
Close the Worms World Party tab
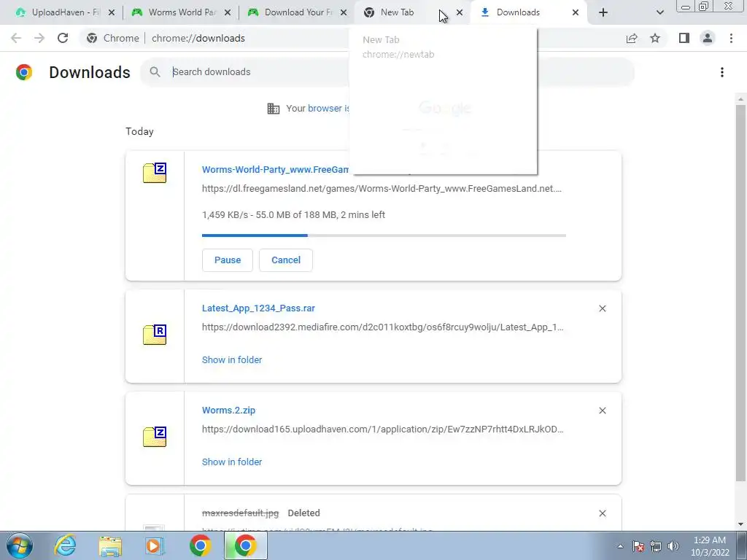click(x=228, y=13)
